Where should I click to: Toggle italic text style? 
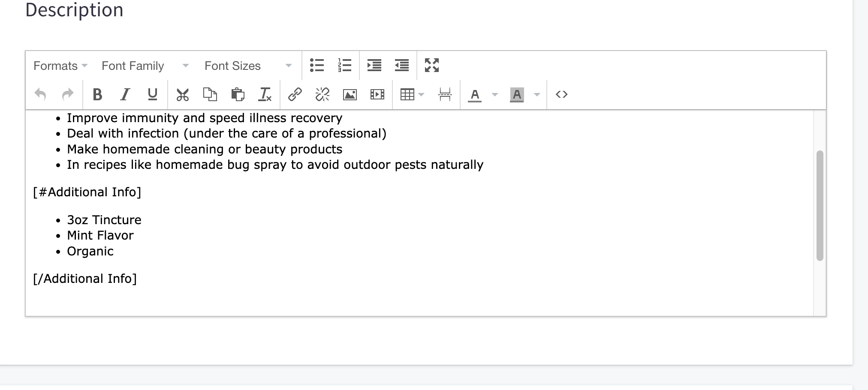pyautogui.click(x=125, y=94)
